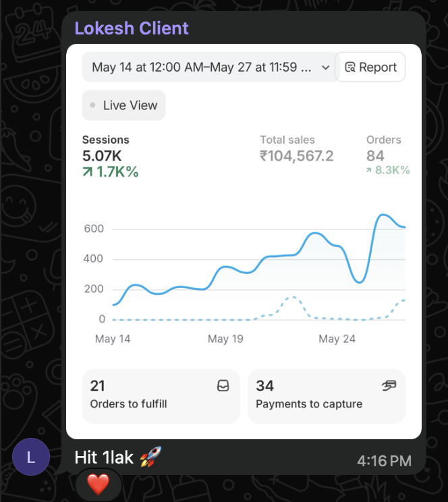Click the rocket emoji in message
Screen dimensions: 448x502
coord(150,457)
